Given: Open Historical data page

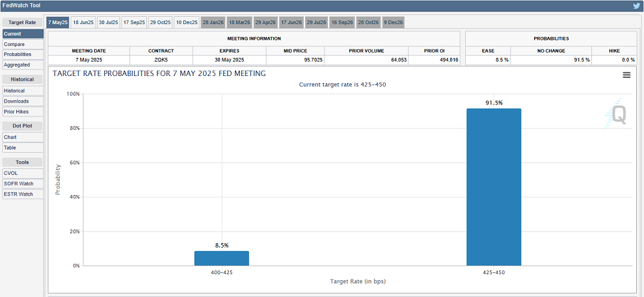Looking at the screenshot, I should tap(16, 91).
